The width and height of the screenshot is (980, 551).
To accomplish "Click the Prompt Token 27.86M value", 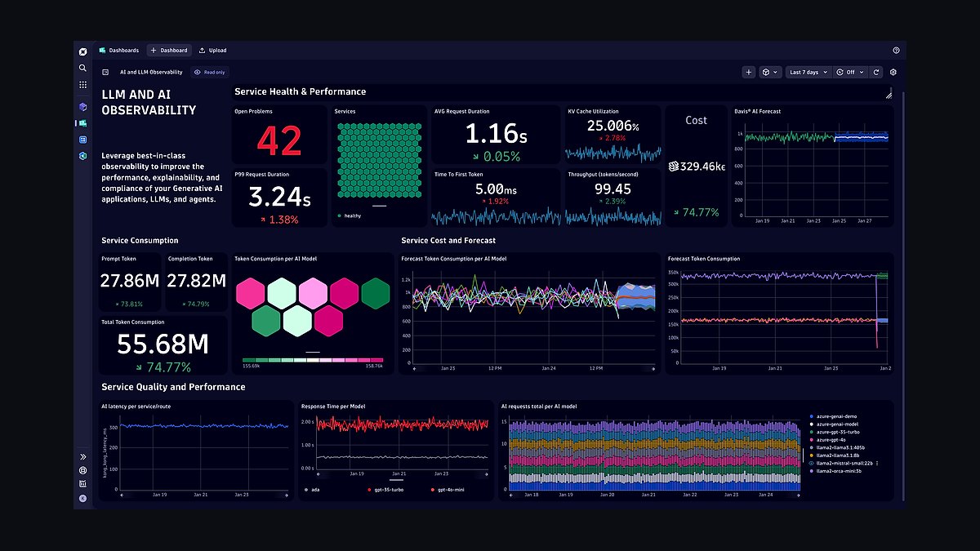I will (130, 281).
